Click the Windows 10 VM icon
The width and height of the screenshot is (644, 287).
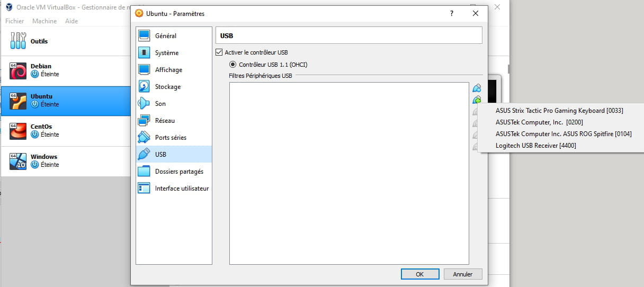18,161
